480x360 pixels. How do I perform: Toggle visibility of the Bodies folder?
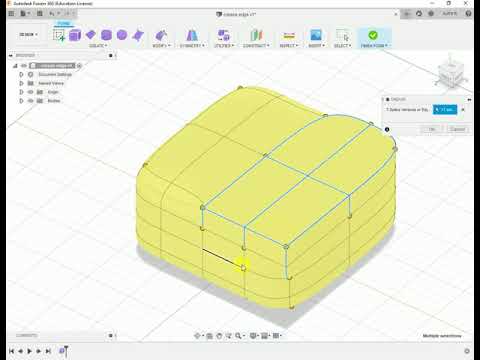coord(31,101)
